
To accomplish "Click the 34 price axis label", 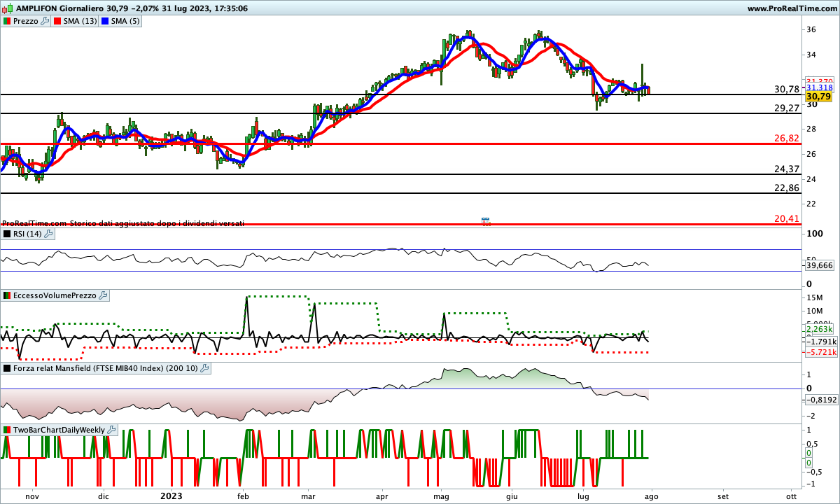I will [x=811, y=55].
